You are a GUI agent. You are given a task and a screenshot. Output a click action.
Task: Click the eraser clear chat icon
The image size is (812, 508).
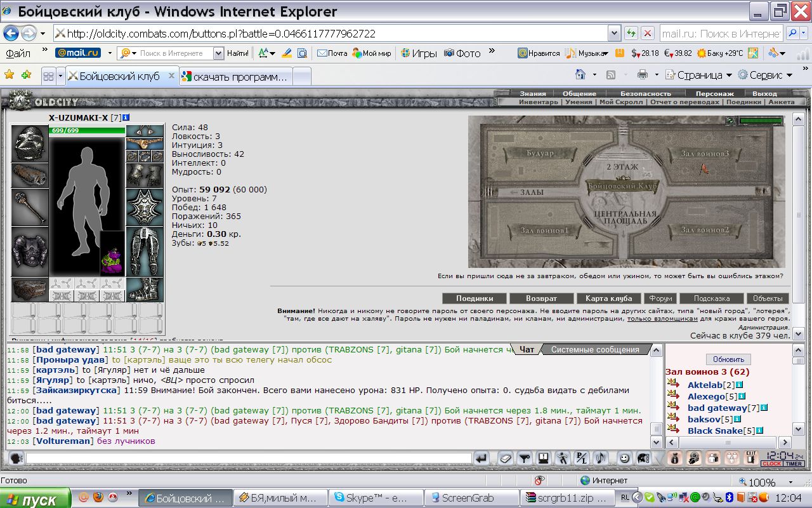point(505,458)
